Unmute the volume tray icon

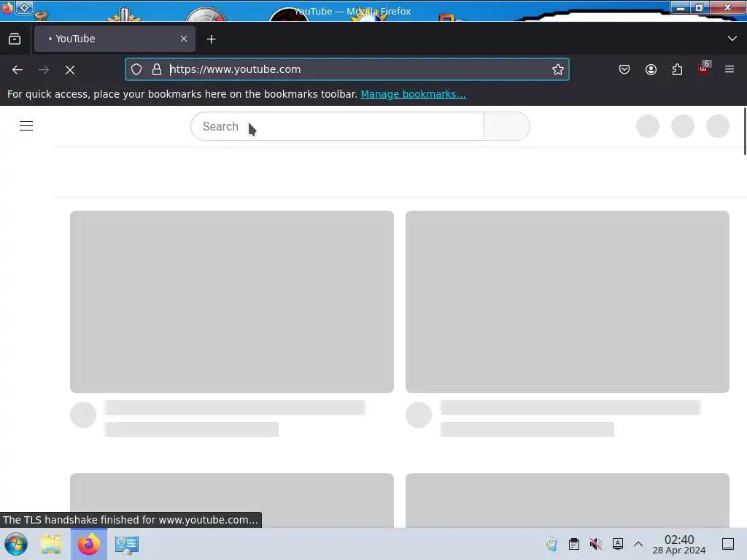click(x=595, y=544)
